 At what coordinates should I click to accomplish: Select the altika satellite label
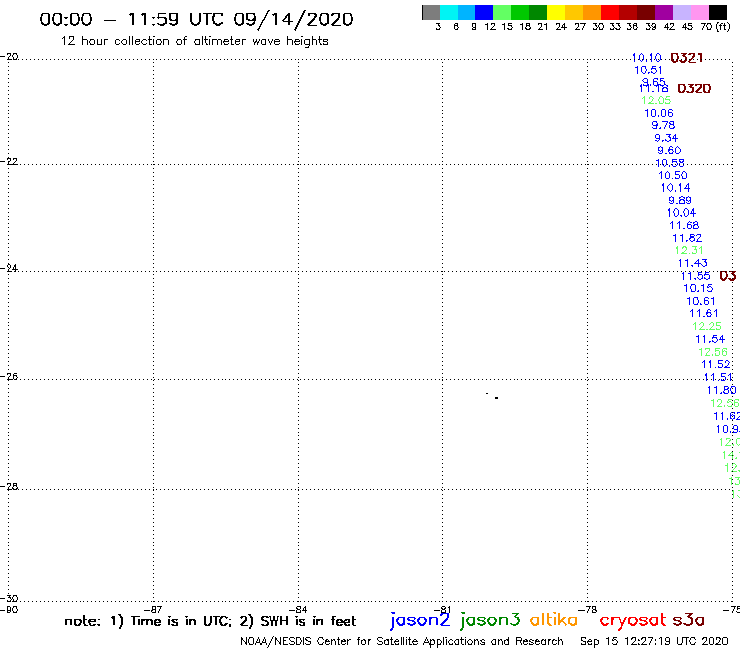coord(554,620)
